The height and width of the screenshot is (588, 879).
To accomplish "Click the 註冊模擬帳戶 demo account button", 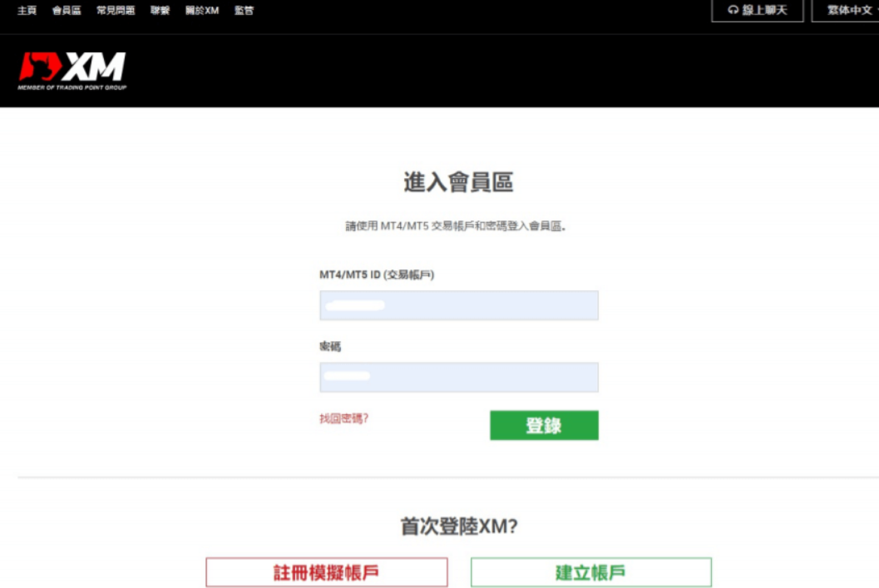I will [x=326, y=572].
